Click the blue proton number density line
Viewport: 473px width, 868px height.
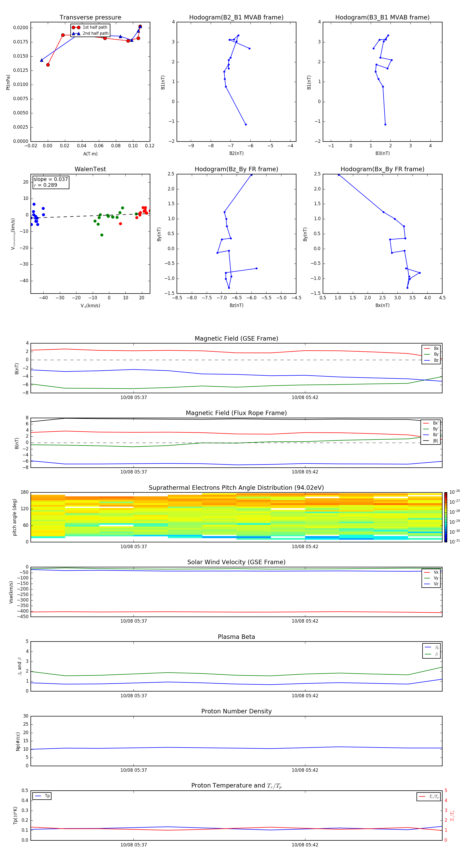236,748
